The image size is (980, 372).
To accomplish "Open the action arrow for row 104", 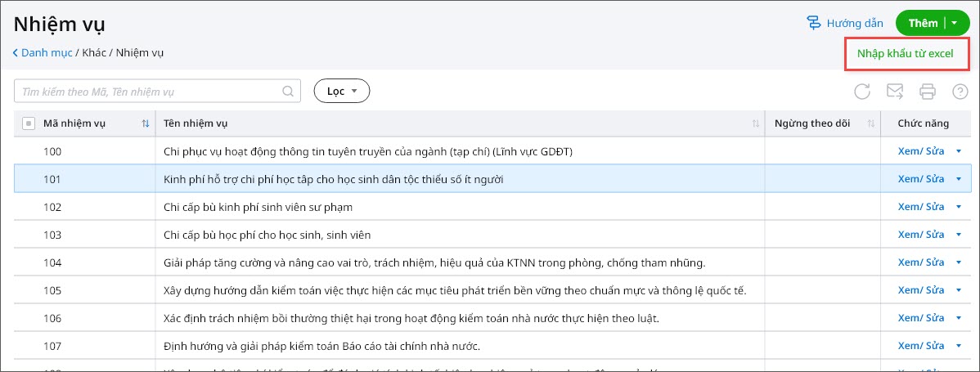I will click(959, 262).
